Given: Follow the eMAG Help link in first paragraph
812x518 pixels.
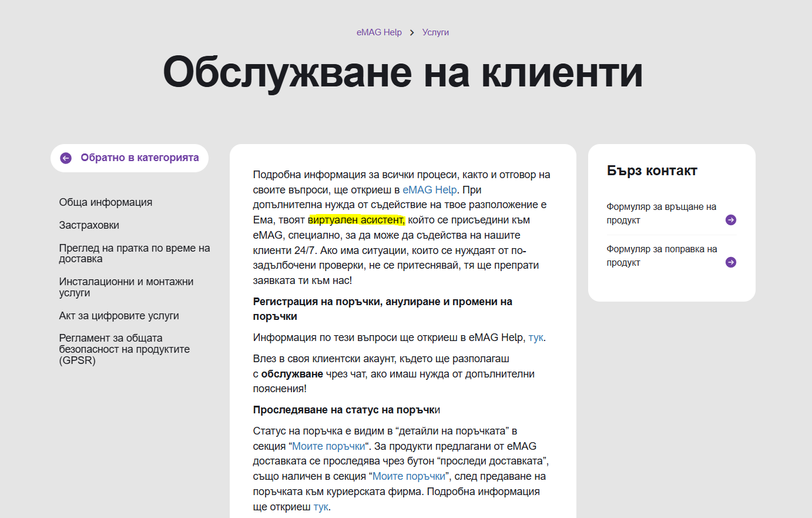Looking at the screenshot, I should 430,190.
